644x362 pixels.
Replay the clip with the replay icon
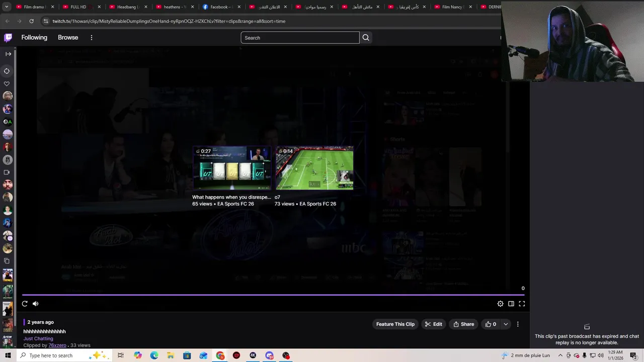point(25,304)
